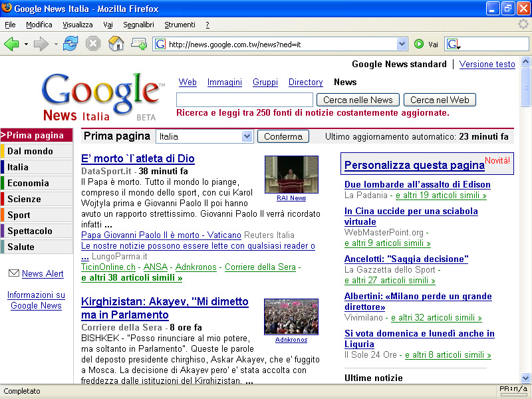Click the Stop loading icon
Screen dimensions: 532x399
pyautogui.click(x=93, y=44)
